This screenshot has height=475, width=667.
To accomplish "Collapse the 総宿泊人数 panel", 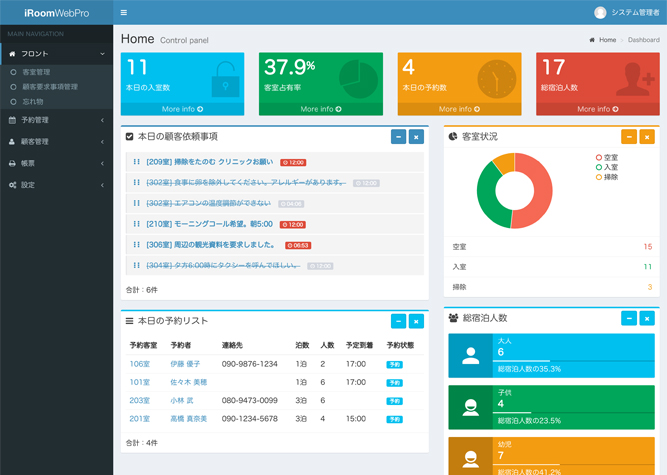I will click(629, 318).
